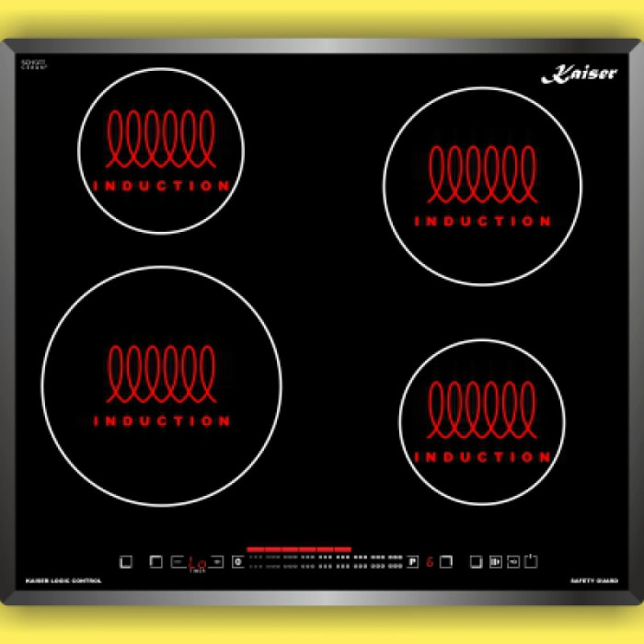
Task: Click the Safety Guard label
Action: (x=593, y=581)
